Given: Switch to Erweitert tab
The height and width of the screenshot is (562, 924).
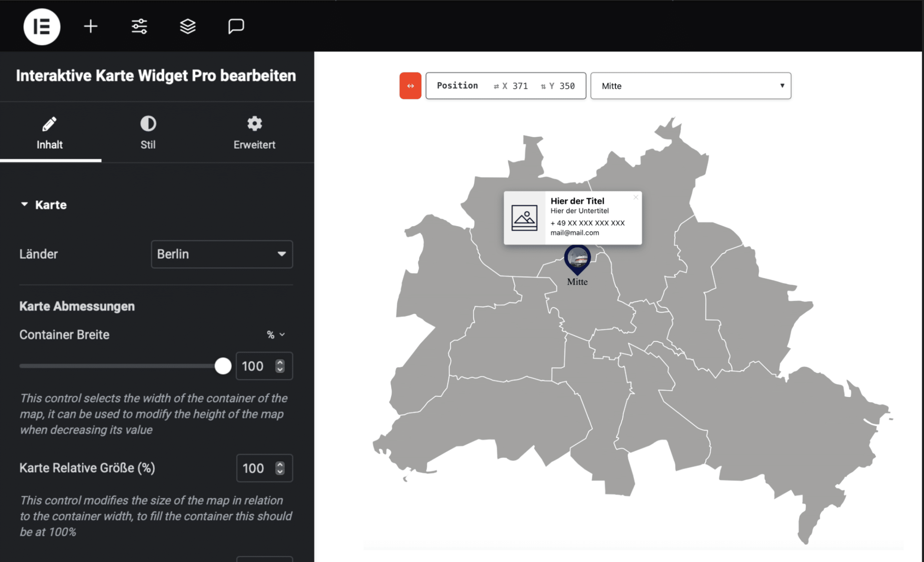Looking at the screenshot, I should coord(253,132).
